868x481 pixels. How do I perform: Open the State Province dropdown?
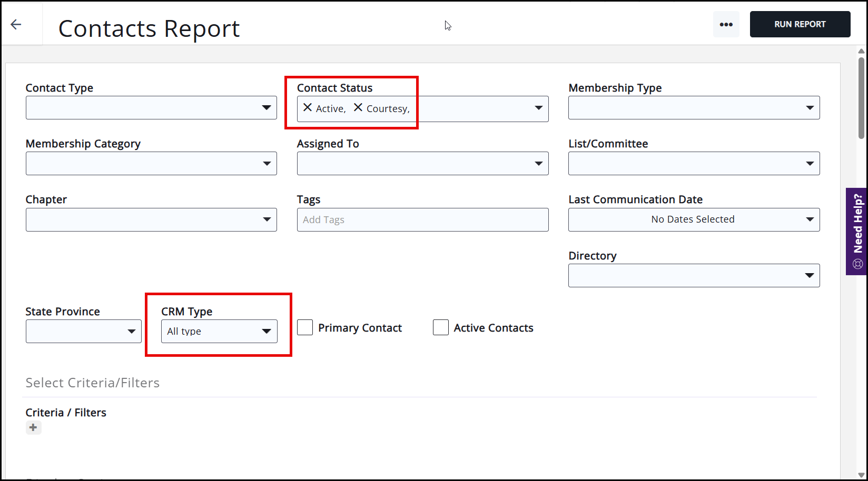(83, 331)
